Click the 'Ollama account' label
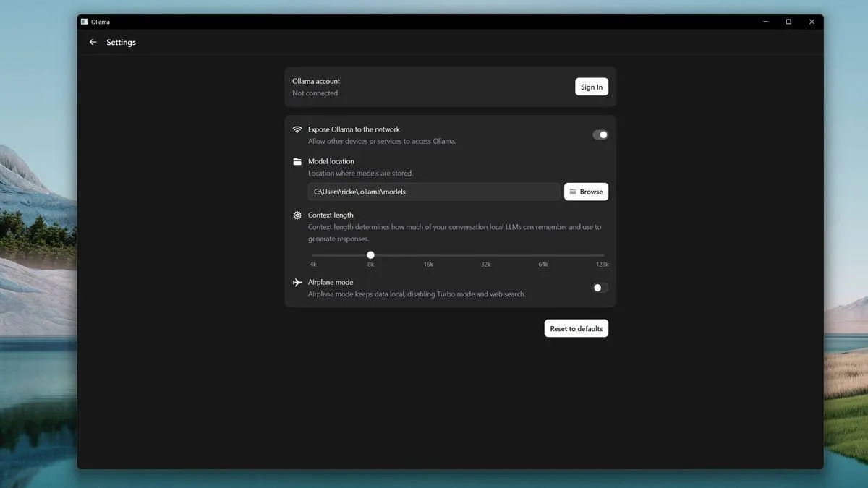The image size is (868, 488). pos(316,81)
